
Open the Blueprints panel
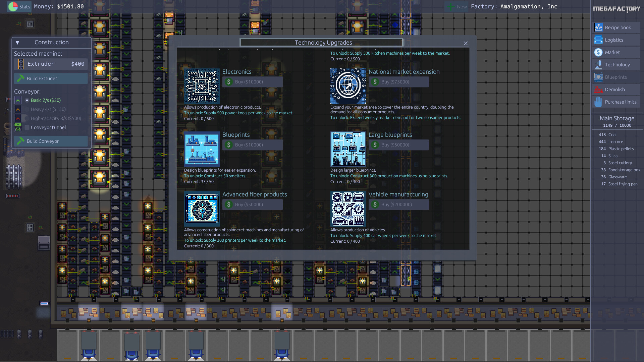coord(616,77)
